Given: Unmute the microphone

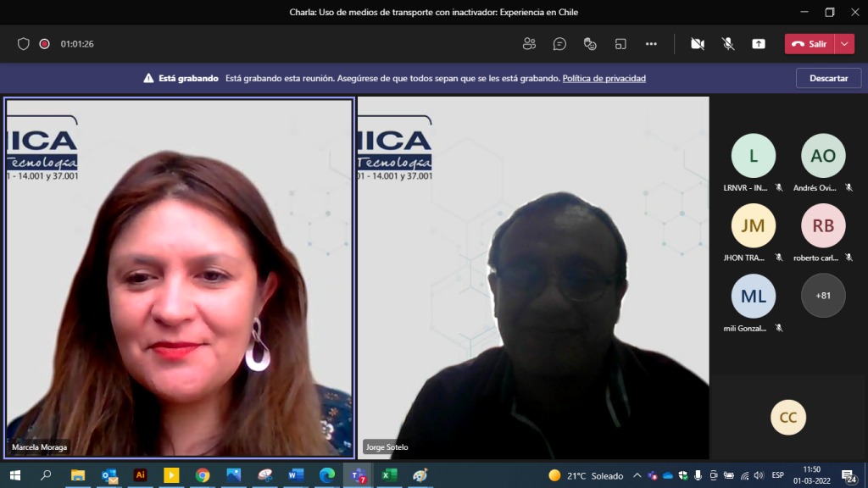Looking at the screenshot, I should pos(727,44).
